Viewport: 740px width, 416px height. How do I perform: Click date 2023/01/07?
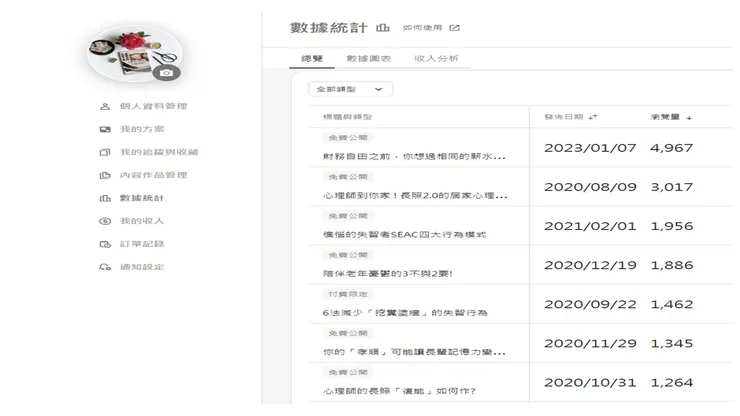[x=590, y=148]
